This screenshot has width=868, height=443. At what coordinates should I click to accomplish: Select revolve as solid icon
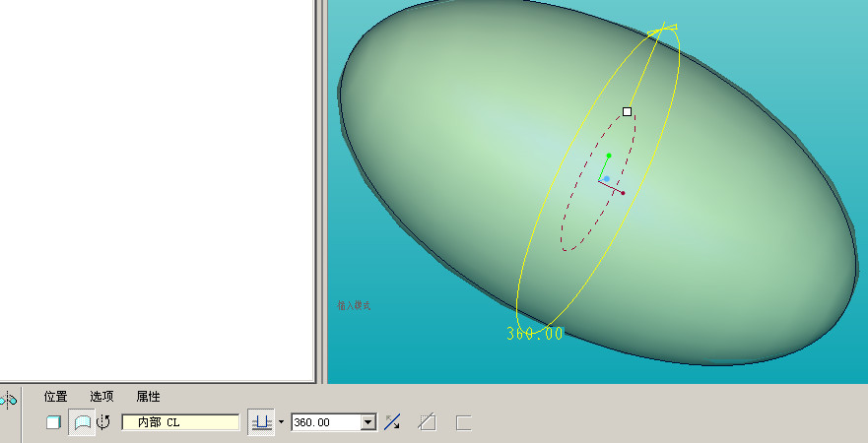pos(53,422)
